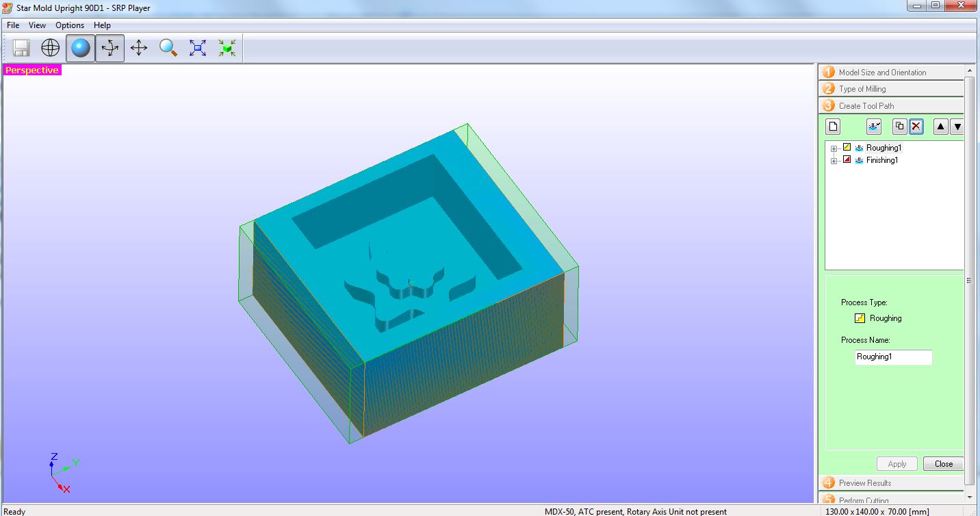Open the View menu

point(37,25)
